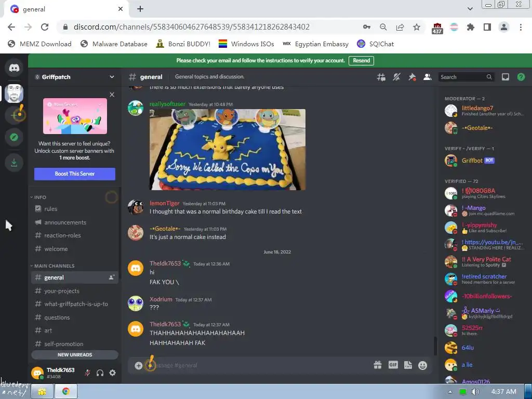Close the server boost promotion card
The width and height of the screenshot is (532, 399).
(x=112, y=95)
